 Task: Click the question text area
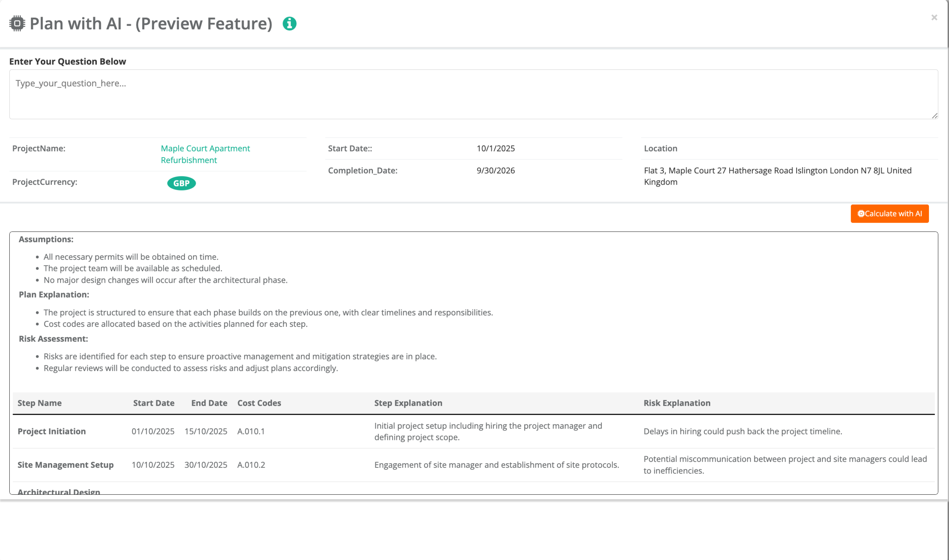[473, 95]
